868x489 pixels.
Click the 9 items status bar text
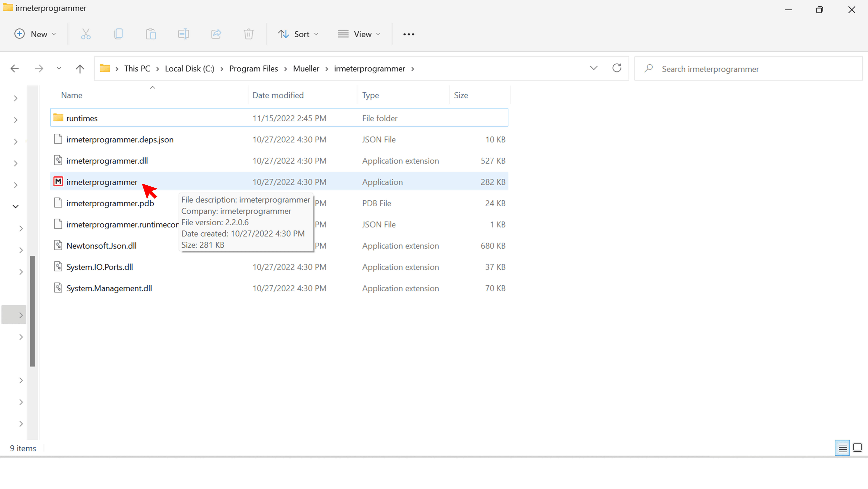click(x=23, y=448)
